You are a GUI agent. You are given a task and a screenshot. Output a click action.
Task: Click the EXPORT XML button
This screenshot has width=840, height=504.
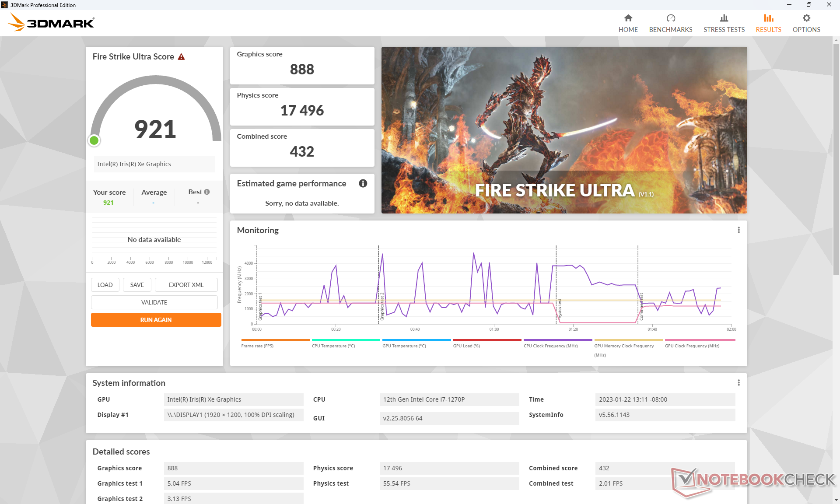[186, 285]
